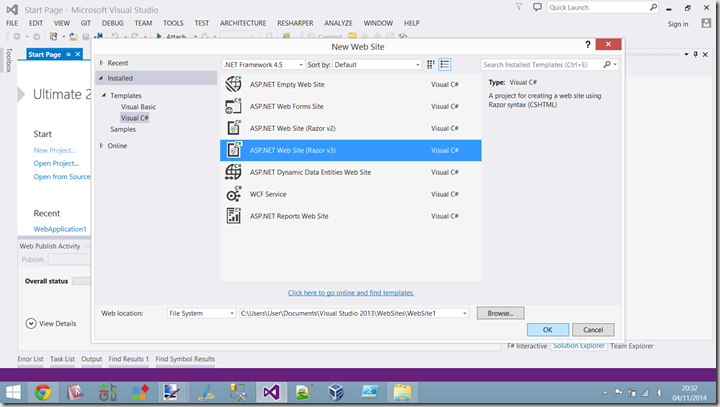Click the Browse... button
This screenshot has width=720, height=407.
point(501,313)
